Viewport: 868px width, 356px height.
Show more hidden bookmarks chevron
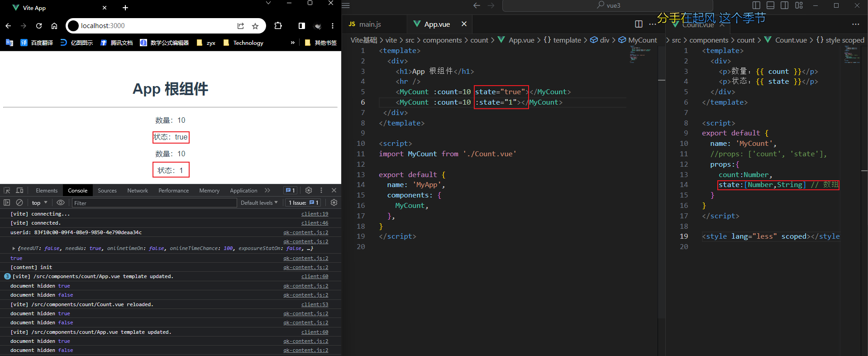[293, 43]
